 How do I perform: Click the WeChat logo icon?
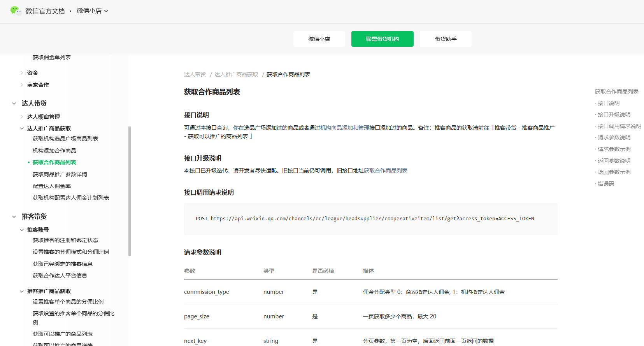tap(16, 11)
